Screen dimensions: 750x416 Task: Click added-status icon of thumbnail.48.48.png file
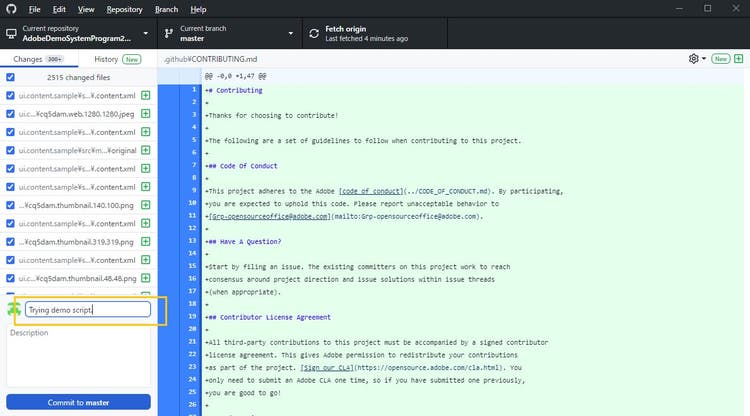pos(146,276)
